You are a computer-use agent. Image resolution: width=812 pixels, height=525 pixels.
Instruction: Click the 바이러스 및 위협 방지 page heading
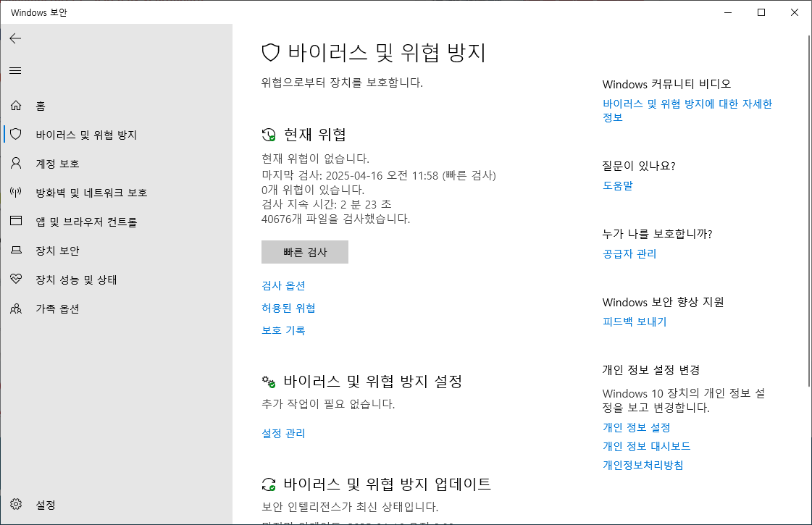387,53
